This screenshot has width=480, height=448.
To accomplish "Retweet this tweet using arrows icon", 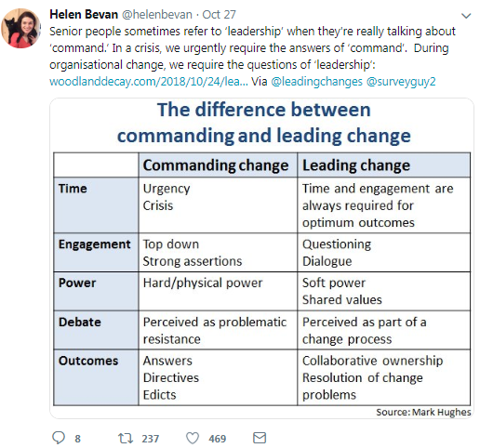I will pyautogui.click(x=126, y=438).
